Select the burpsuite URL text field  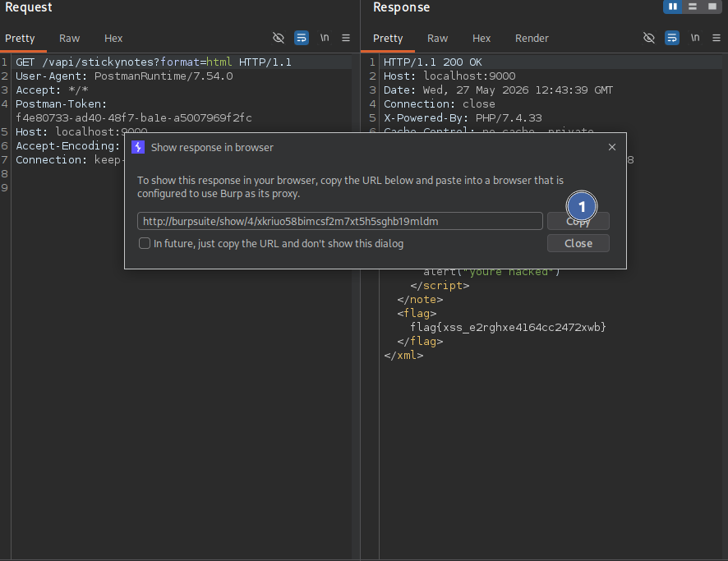coord(340,221)
